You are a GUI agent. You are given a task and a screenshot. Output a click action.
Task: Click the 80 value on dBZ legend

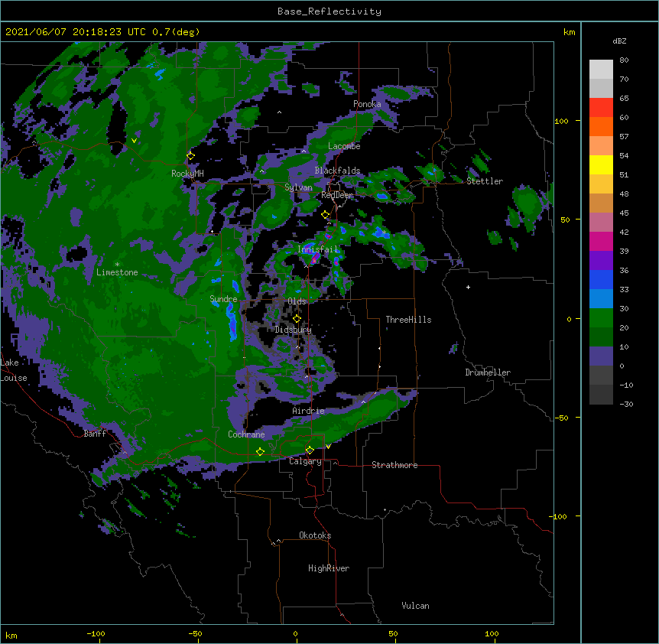(624, 60)
